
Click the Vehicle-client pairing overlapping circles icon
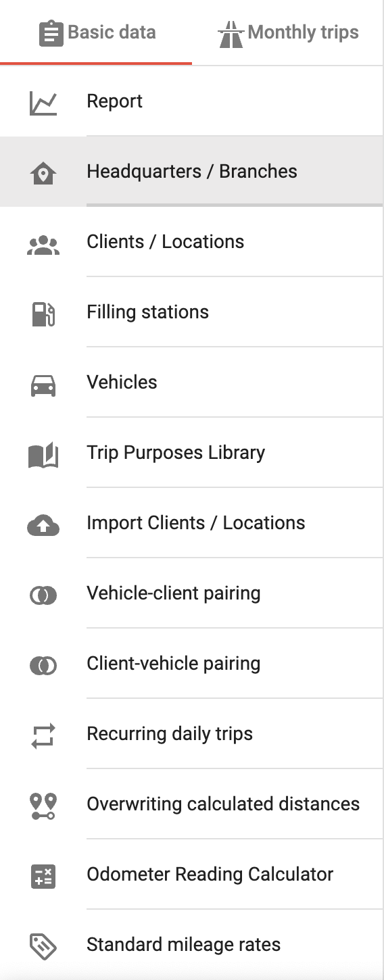pyautogui.click(x=43, y=596)
